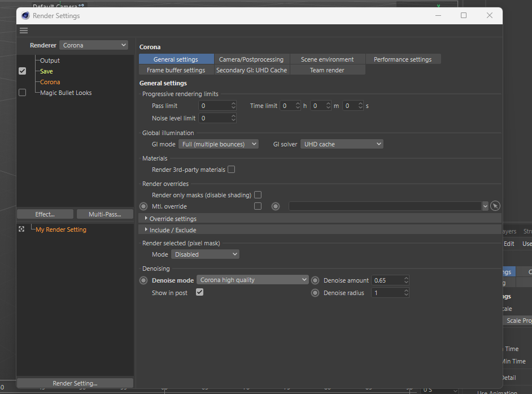Toggle the Denoise amount animation dot
The height and width of the screenshot is (394, 532).
coord(315,280)
